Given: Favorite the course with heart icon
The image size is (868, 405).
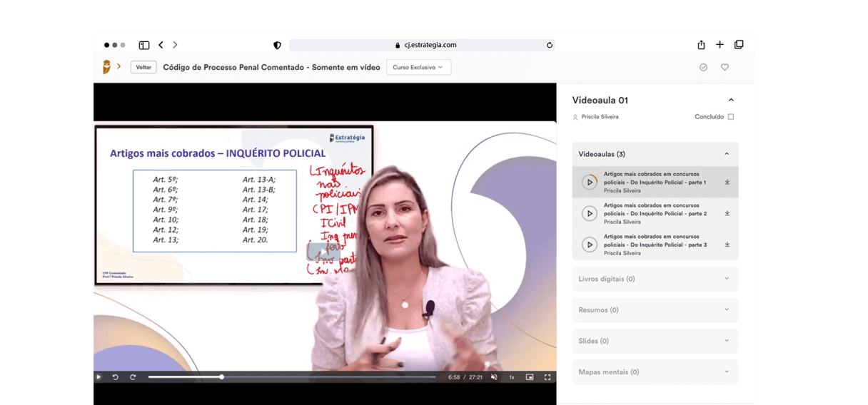Looking at the screenshot, I should pyautogui.click(x=725, y=67).
